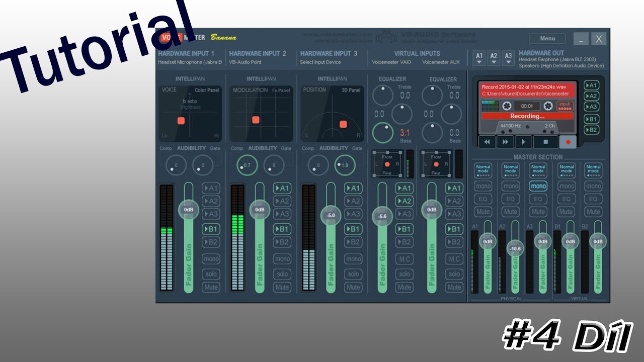Image resolution: width=644 pixels, height=362 pixels.
Task: Open the A3 hardware out device dropdown
Action: (x=509, y=58)
